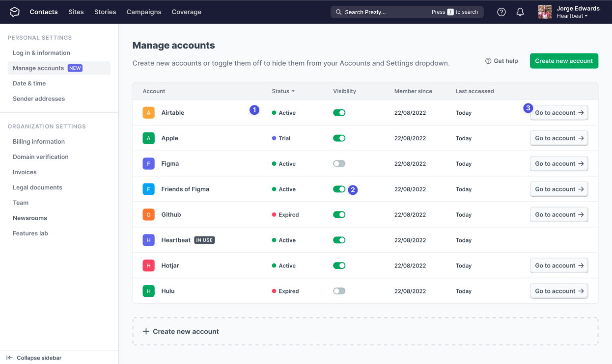Click the Member since column header
612x364 pixels.
tap(413, 91)
